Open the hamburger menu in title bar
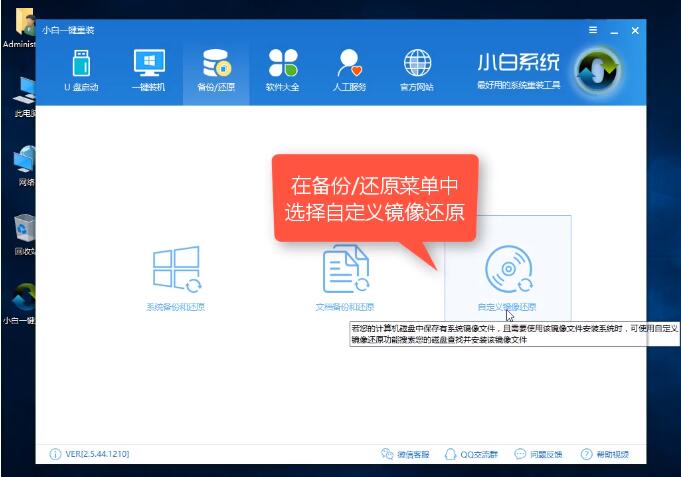This screenshot has width=681, height=477. pyautogui.click(x=592, y=30)
